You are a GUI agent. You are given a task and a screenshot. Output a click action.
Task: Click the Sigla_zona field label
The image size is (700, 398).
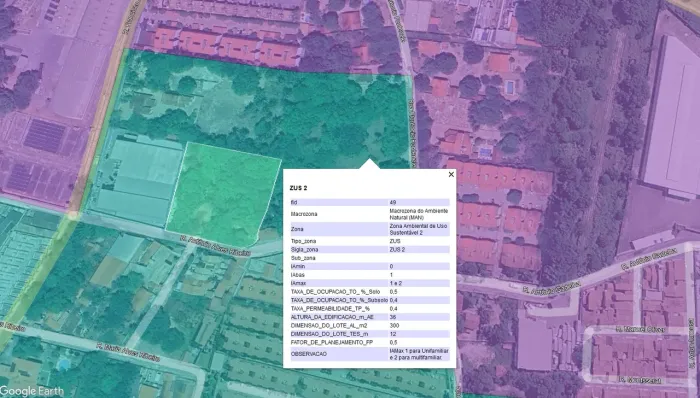tap(304, 250)
